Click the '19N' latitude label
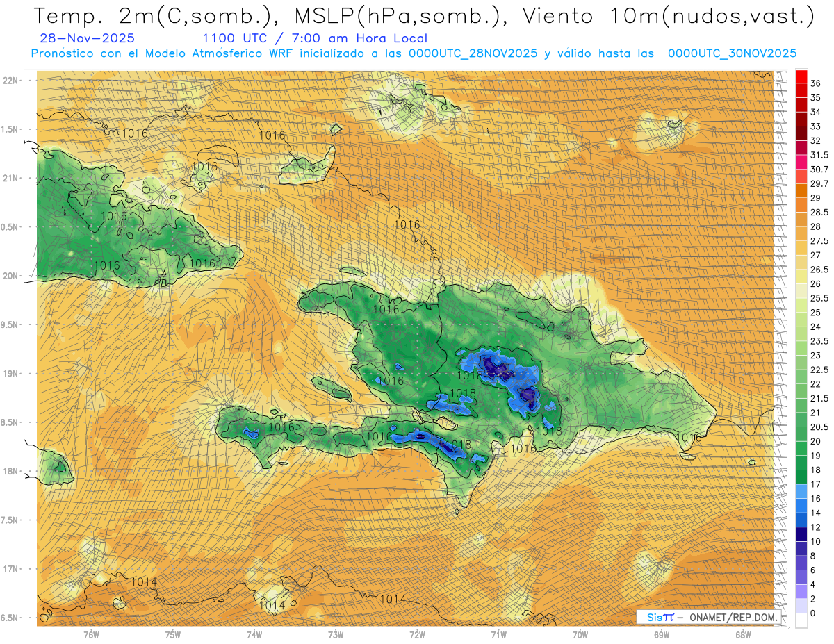 [x=11, y=373]
